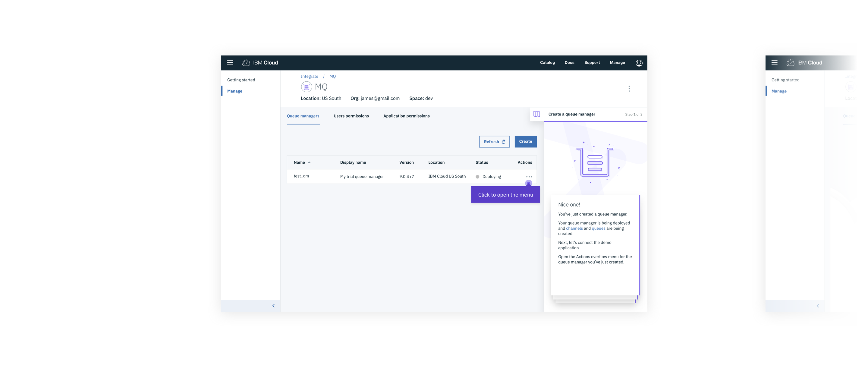Screen dimensions: 868x372
Task: Click the 9.0.4 r7 version cell
Action: [406, 177]
